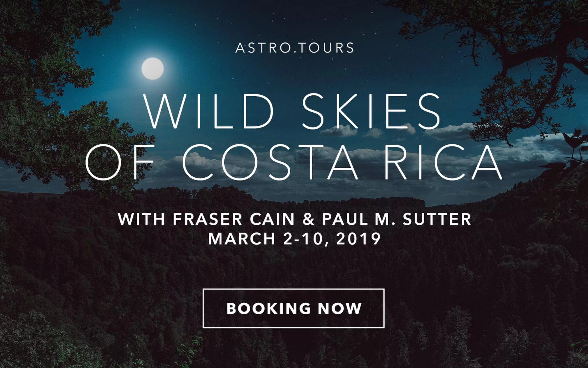Screen dimensions: 588x368
Task: Click the word OF in the title
Action: [x=120, y=162]
